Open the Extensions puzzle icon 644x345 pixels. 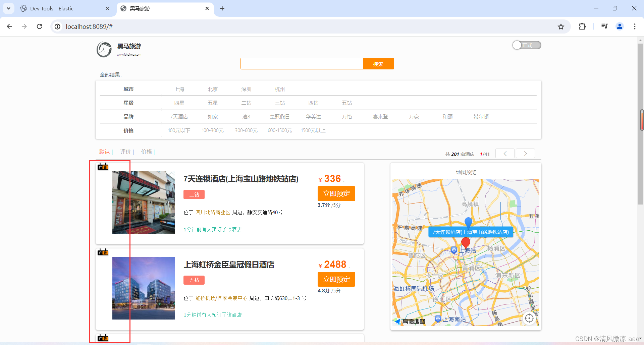coord(582,26)
